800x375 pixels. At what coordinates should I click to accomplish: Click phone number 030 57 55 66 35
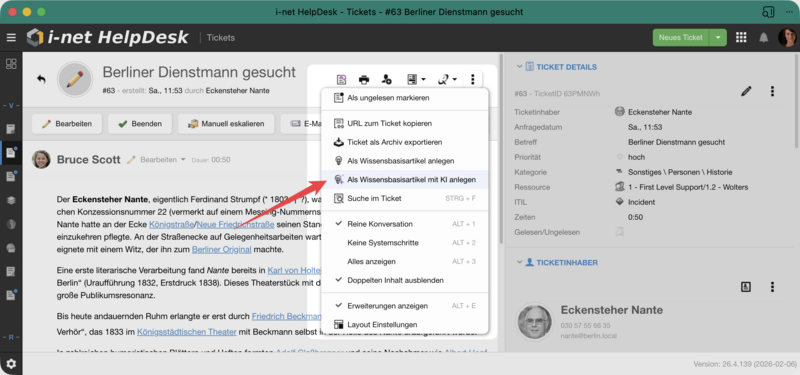[x=585, y=325]
